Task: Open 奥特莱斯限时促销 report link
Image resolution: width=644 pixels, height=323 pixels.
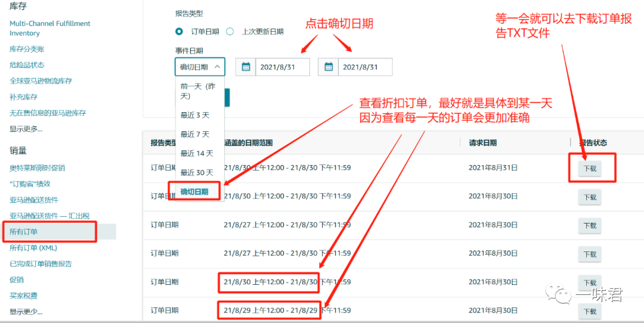Action: pyautogui.click(x=38, y=168)
